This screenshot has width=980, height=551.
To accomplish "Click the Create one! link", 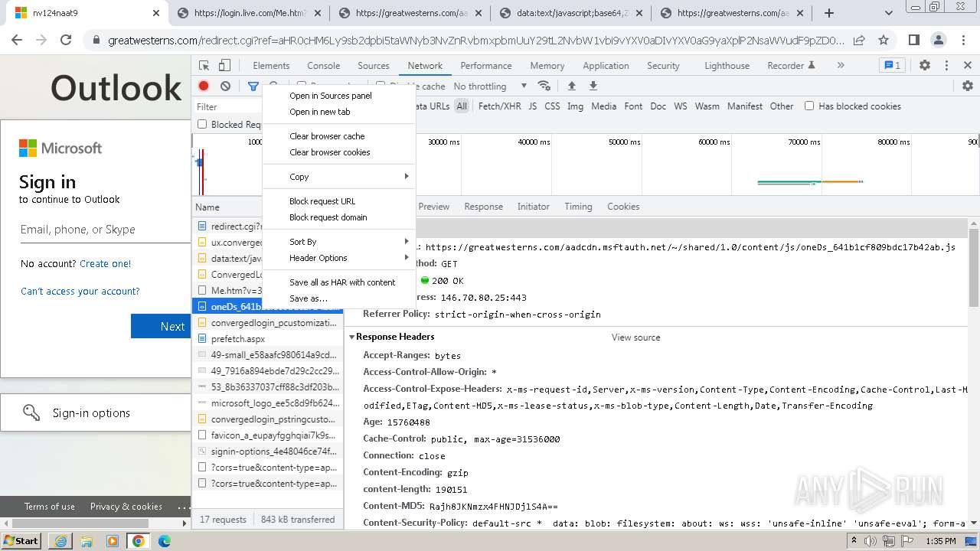I will pyautogui.click(x=105, y=263).
